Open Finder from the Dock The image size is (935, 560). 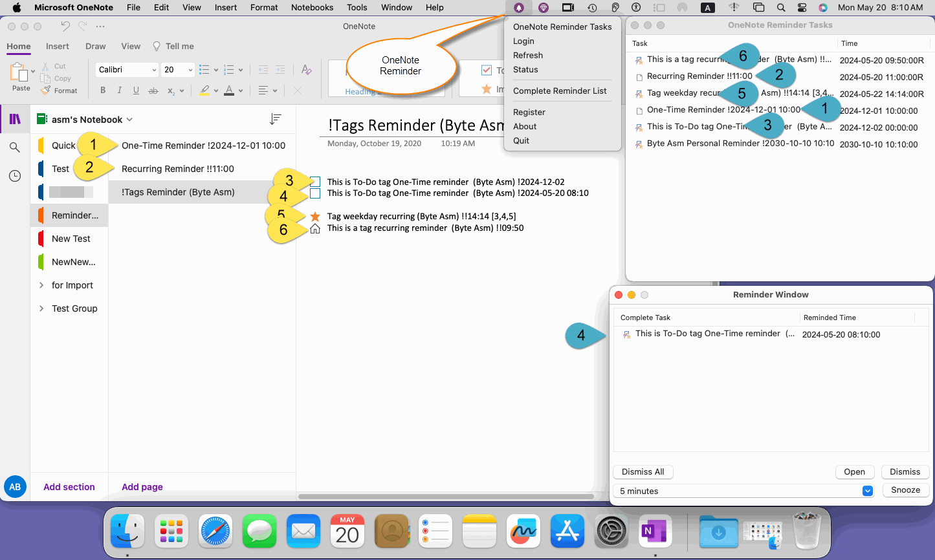coord(127,532)
